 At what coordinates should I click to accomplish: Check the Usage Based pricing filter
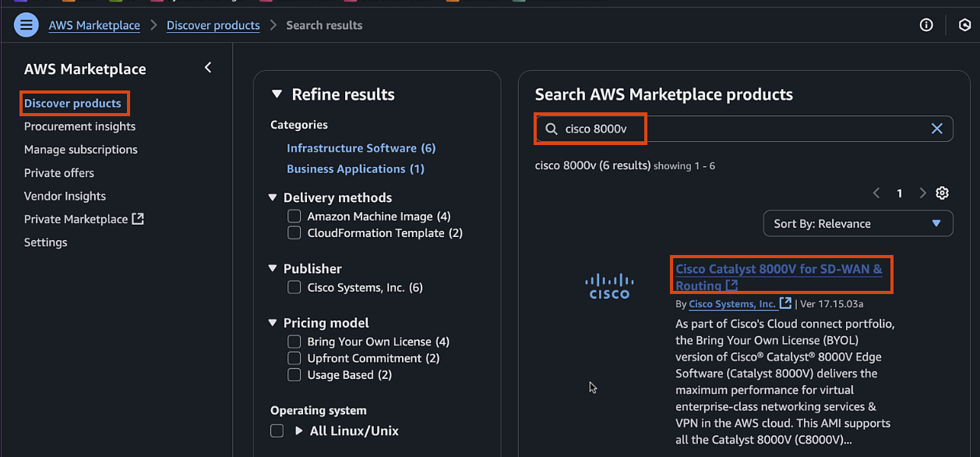pyautogui.click(x=294, y=374)
